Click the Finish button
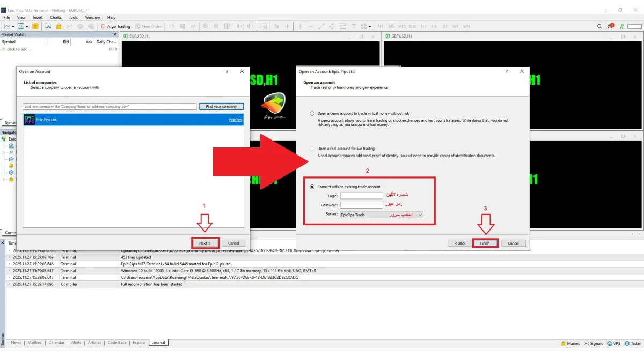This screenshot has height=362, width=644. (485, 243)
